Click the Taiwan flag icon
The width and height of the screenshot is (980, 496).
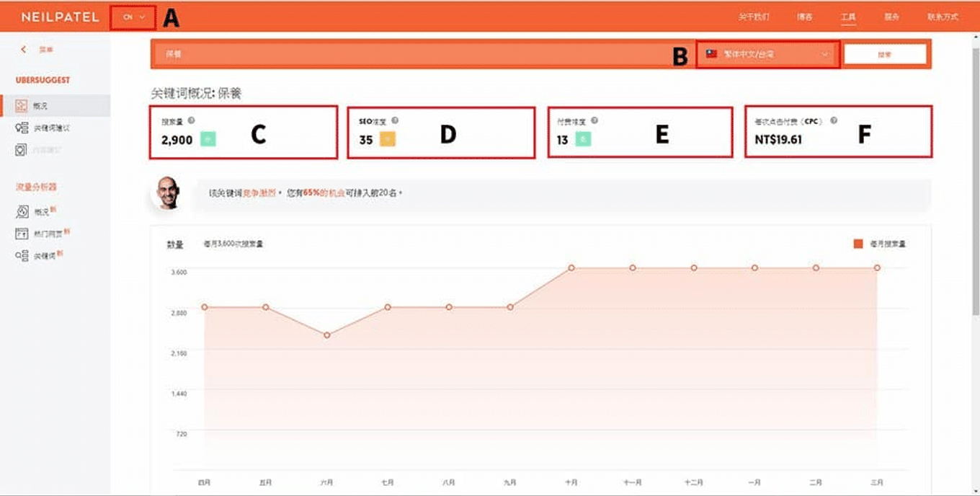(712, 54)
